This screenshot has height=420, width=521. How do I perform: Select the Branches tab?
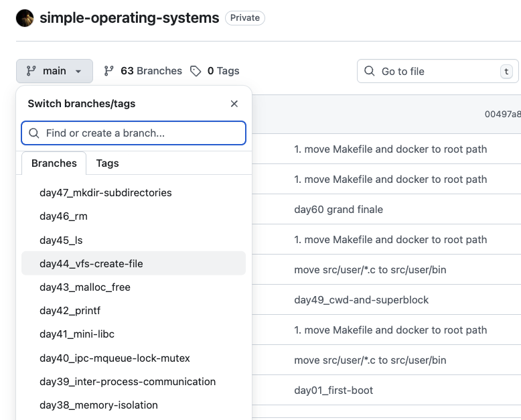pyautogui.click(x=54, y=163)
